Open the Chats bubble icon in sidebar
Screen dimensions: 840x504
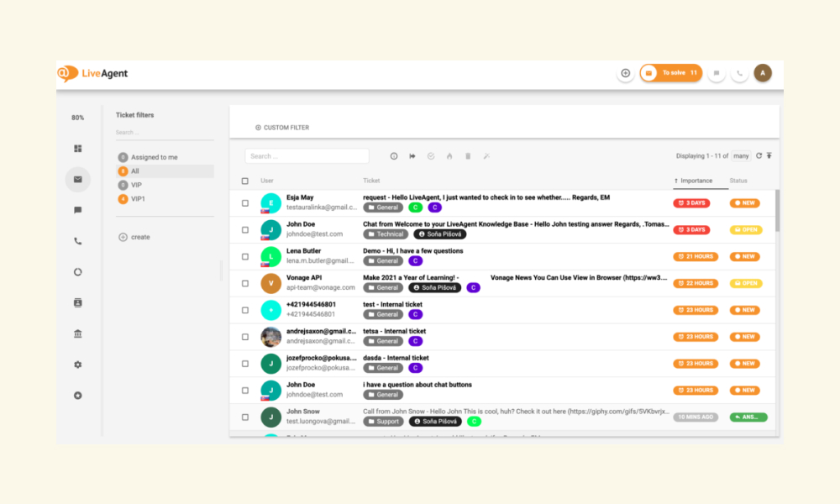click(x=77, y=210)
